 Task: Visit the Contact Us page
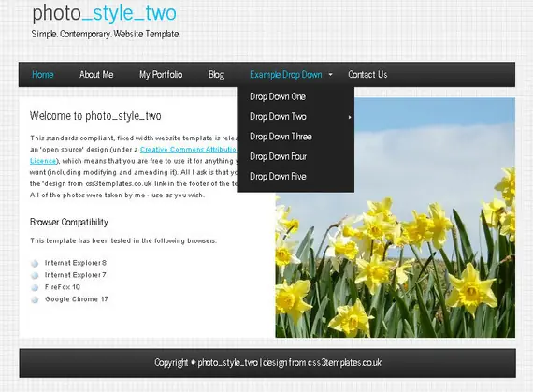point(367,75)
